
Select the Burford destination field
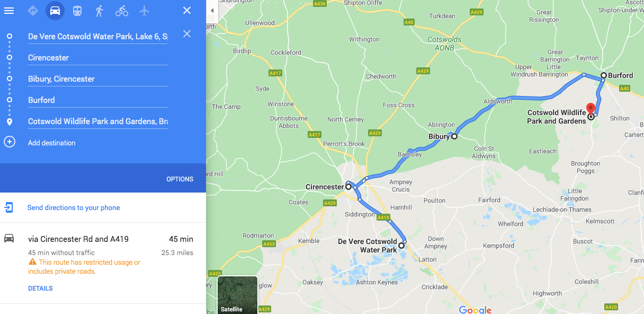pos(98,100)
